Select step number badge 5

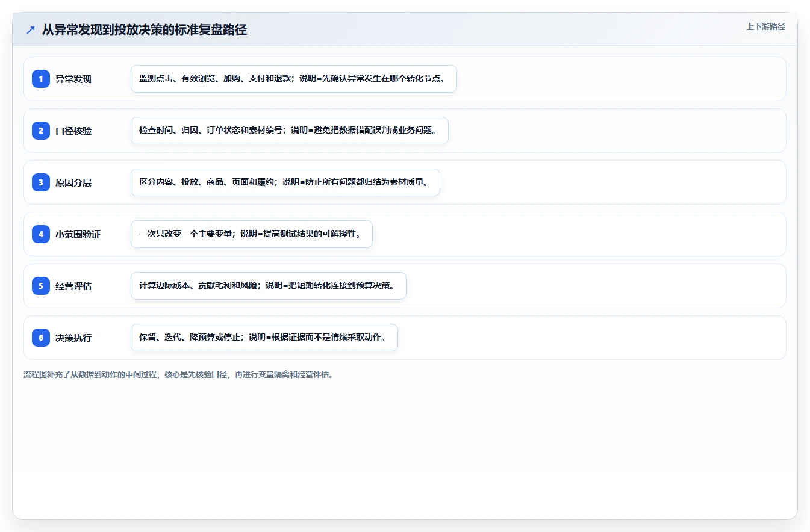(41, 286)
